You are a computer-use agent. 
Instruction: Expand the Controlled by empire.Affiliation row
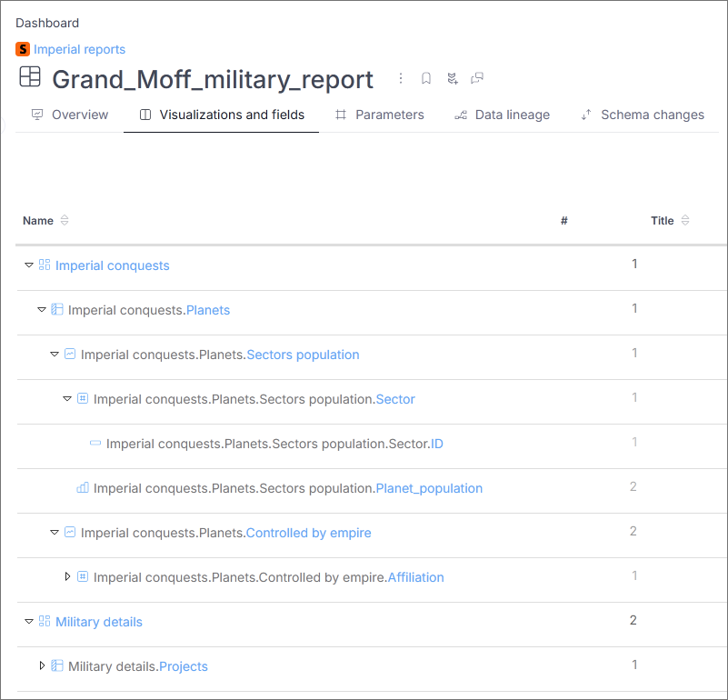67,577
